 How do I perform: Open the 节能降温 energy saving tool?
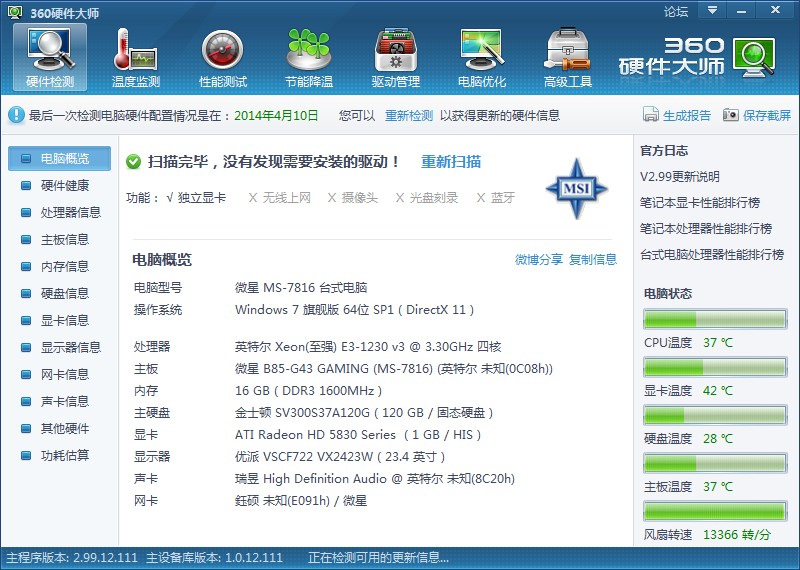pos(309,57)
